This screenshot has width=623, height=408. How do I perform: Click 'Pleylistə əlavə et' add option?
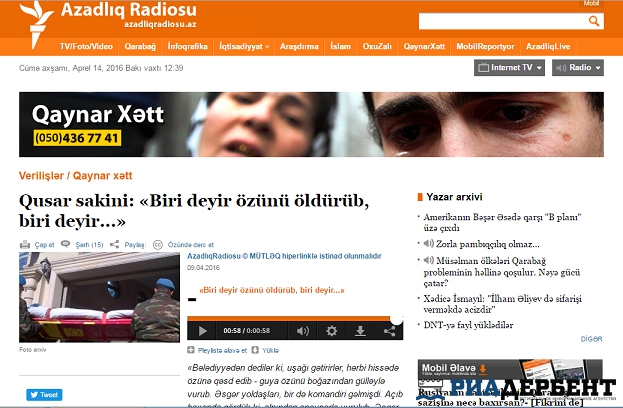click(217, 351)
